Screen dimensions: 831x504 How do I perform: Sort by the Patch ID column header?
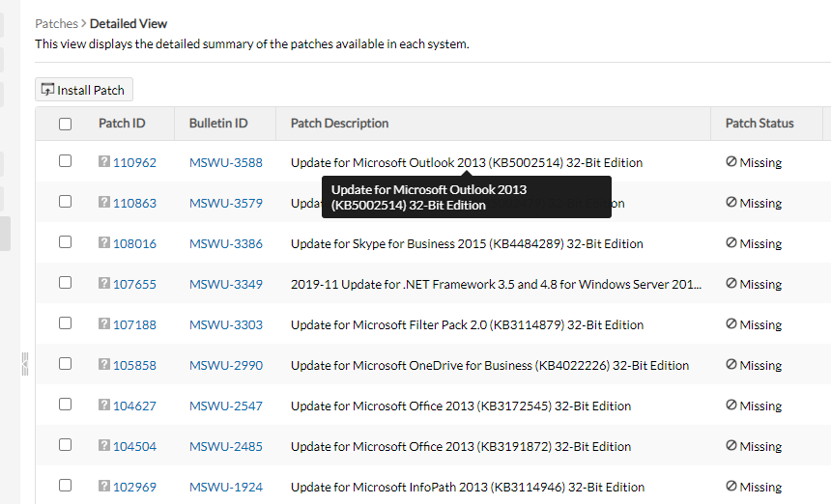(x=122, y=124)
